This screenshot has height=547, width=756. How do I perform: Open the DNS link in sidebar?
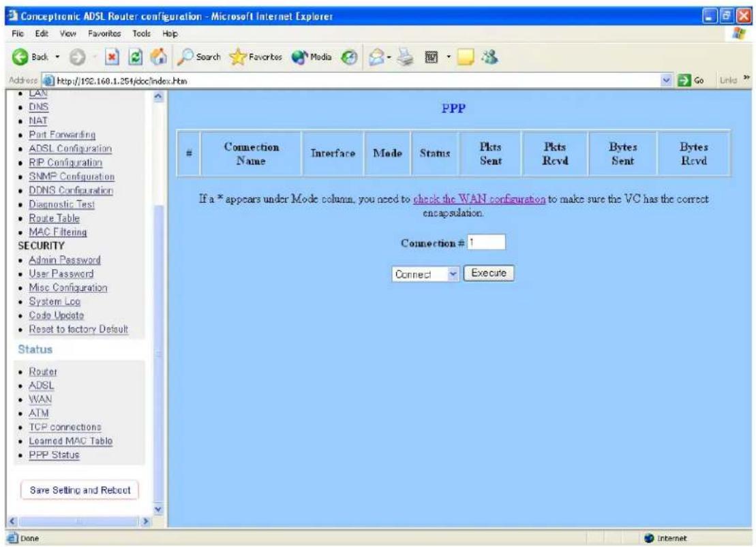pos(39,106)
